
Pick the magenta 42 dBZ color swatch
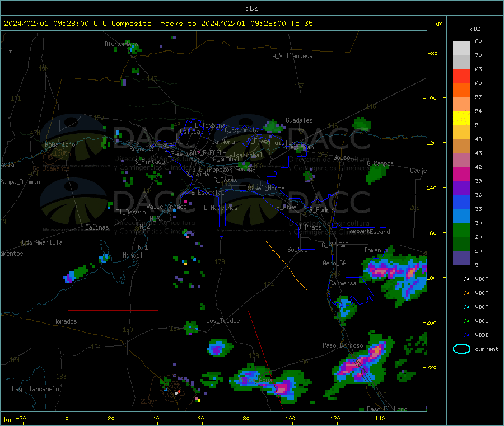point(461,174)
